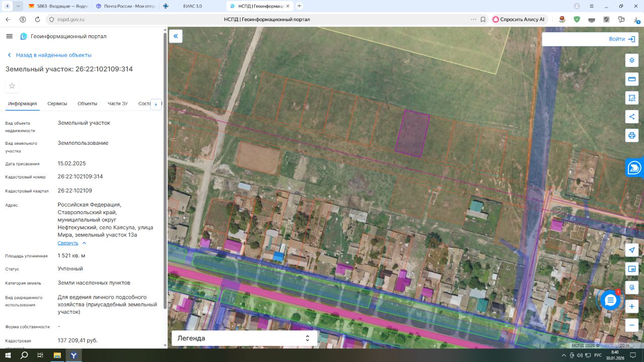Image resolution: width=644 pixels, height=362 pixels.
Task: Switch to the Почта России browser tab
Action: tap(125, 6)
